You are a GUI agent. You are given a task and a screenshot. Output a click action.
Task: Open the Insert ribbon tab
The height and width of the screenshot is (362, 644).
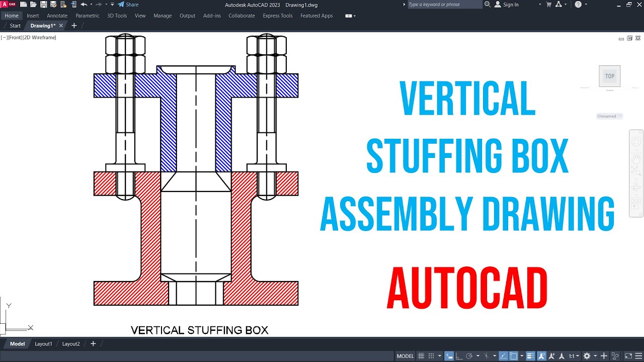point(33,16)
